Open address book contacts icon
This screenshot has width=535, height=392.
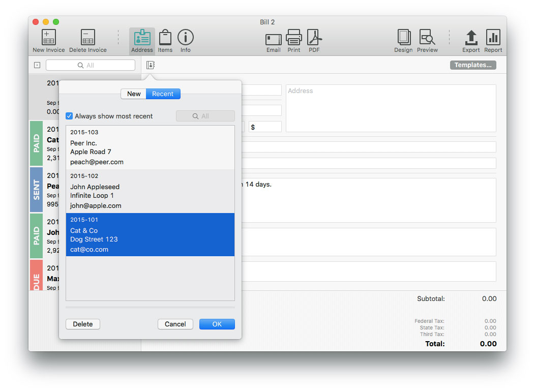click(151, 65)
